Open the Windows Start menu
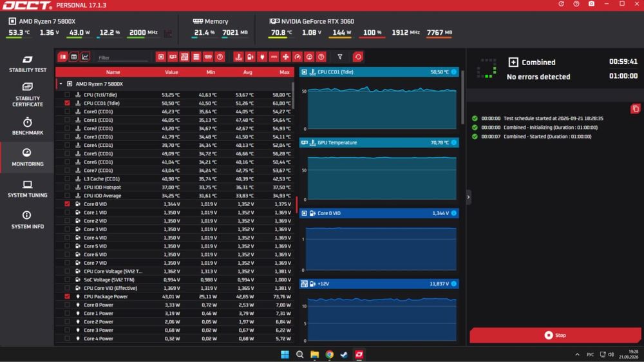Image resolution: width=644 pixels, height=362 pixels. pos(285,354)
